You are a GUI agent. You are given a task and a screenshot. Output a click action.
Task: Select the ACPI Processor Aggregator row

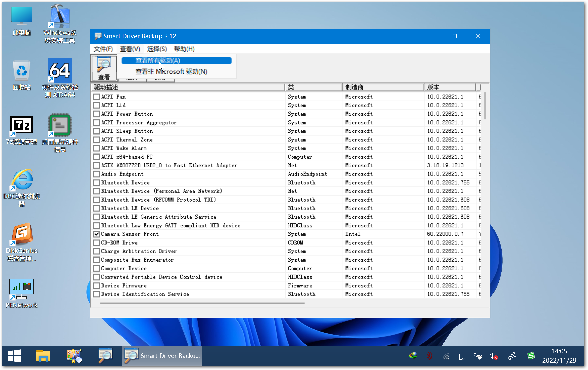pos(286,123)
